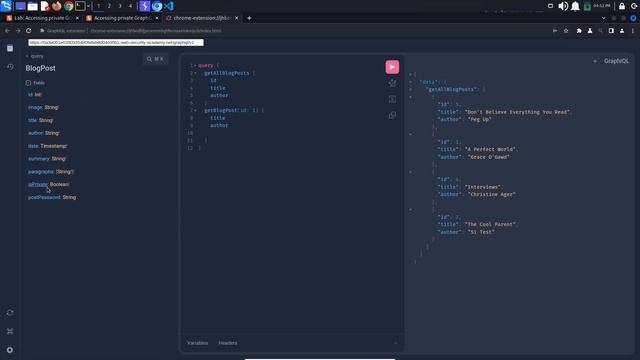Go forward using the browser forward arrow
The height and width of the screenshot is (360, 640).
pos(18,31)
